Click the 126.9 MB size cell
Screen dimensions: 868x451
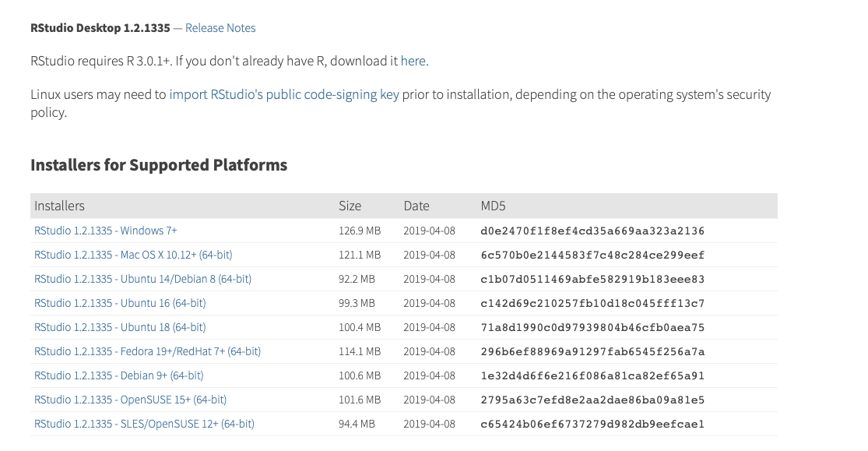tap(360, 231)
